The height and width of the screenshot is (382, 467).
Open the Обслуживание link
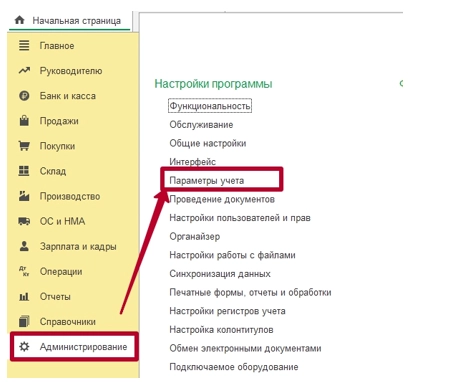(201, 125)
